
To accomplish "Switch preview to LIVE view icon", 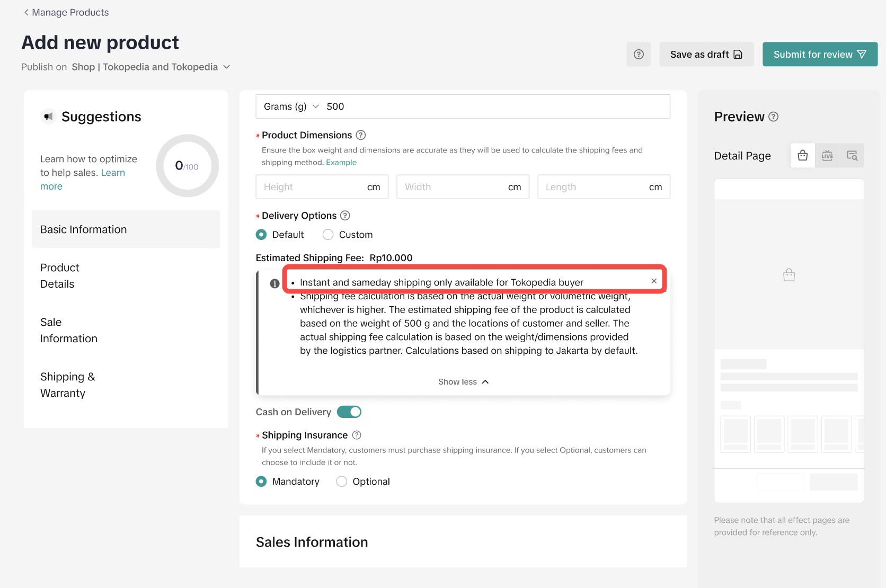I will point(827,156).
